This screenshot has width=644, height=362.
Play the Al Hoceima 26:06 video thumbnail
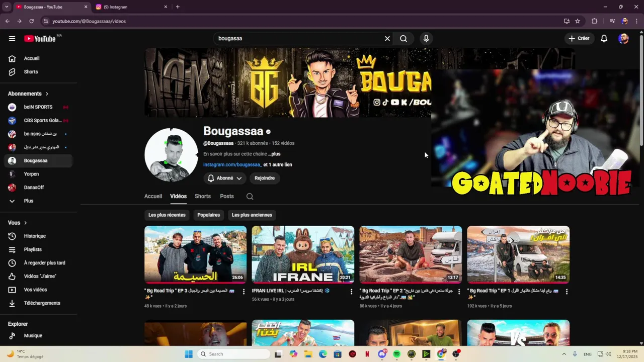click(x=195, y=254)
